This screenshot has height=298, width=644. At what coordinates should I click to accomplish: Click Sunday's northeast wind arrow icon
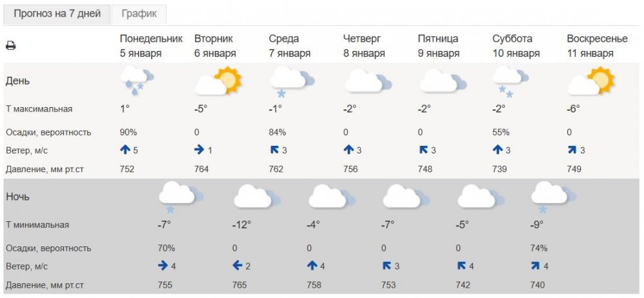pyautogui.click(x=573, y=151)
